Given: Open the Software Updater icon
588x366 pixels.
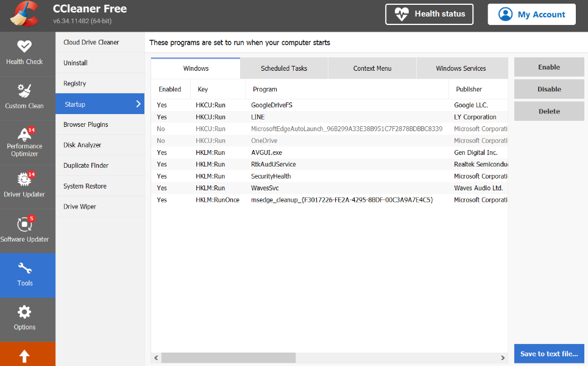Looking at the screenshot, I should pyautogui.click(x=24, y=224).
